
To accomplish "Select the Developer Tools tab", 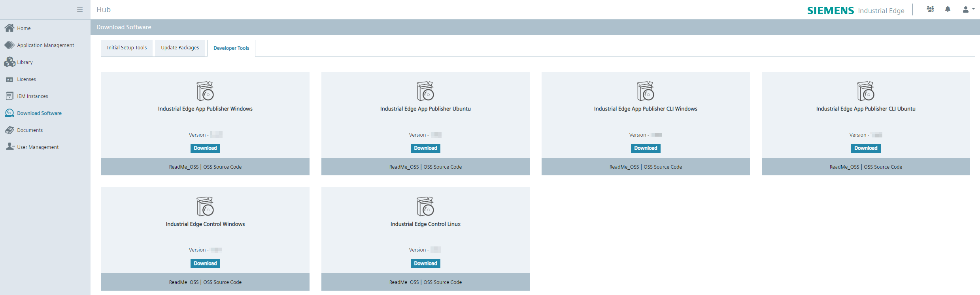I will pyautogui.click(x=231, y=48).
